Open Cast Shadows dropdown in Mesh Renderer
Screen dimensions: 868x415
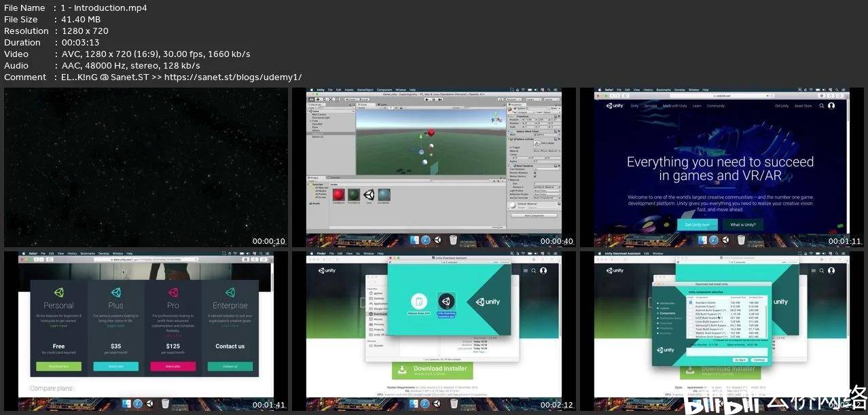pyautogui.click(x=547, y=169)
